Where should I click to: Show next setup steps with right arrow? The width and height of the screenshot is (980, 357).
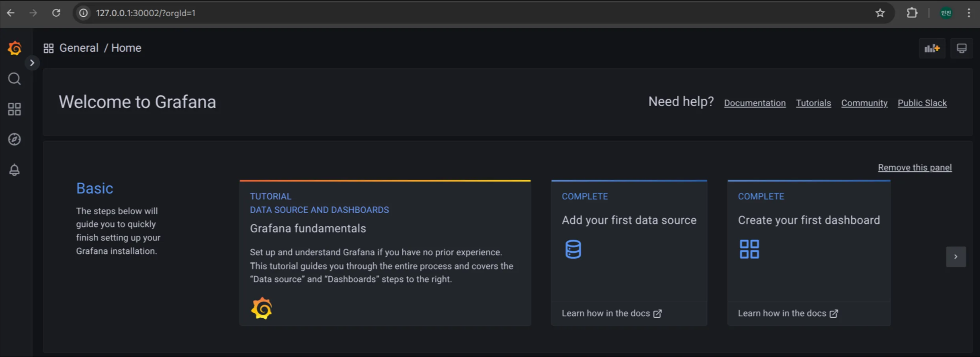click(956, 257)
